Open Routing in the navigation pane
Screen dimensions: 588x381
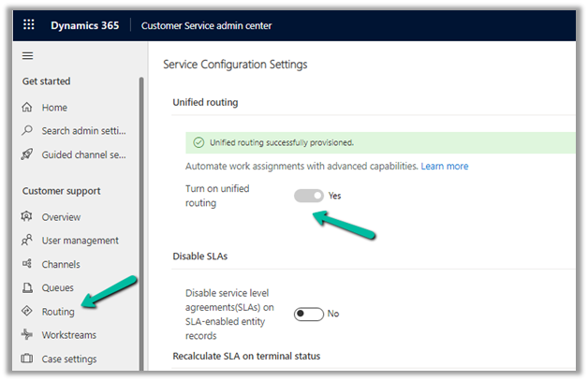58,312
